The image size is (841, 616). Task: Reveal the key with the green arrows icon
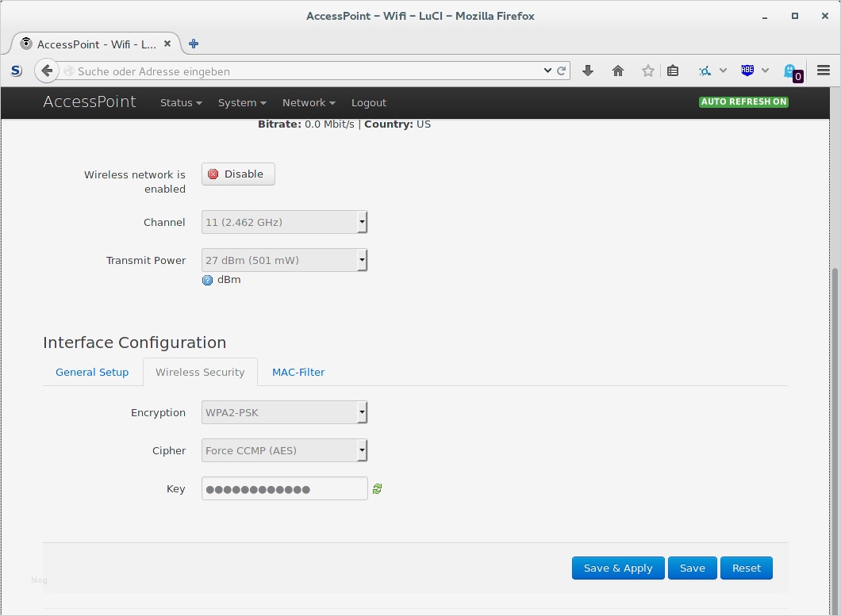coord(377,489)
